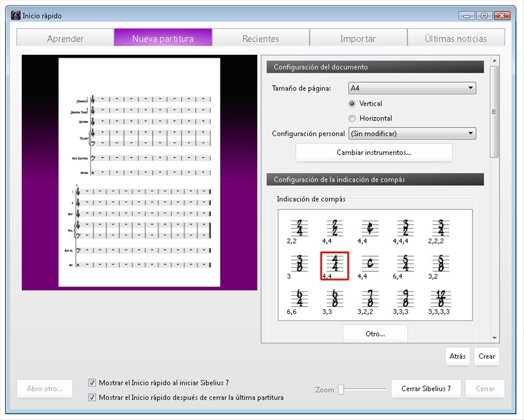Click the Sibelius icon in the title bar
Screen dimensions: 524x420
(x=15, y=15)
